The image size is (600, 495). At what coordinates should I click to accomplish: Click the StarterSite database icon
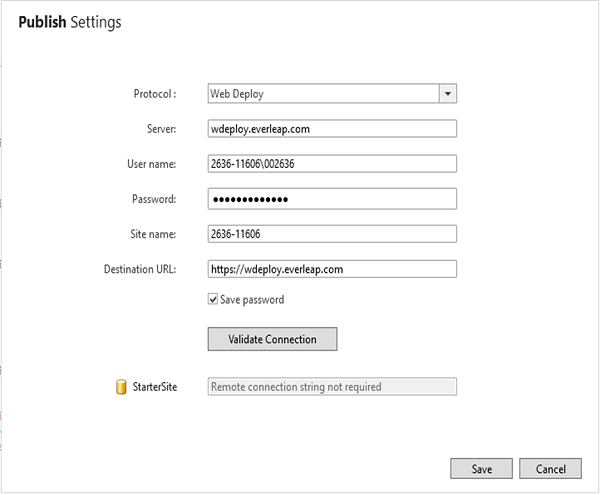[x=120, y=386]
